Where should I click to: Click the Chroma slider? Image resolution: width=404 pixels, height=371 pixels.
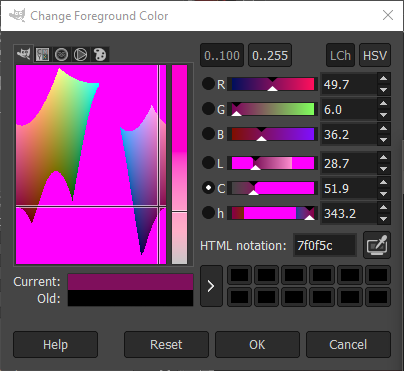[273, 188]
